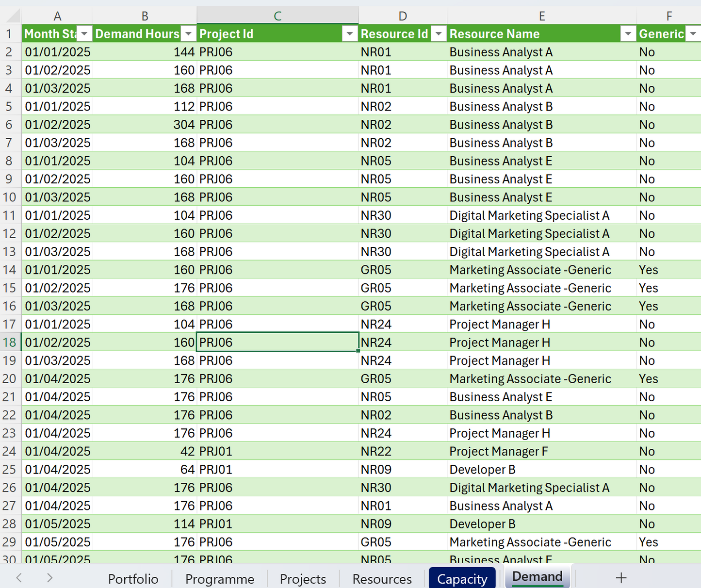Screen dimensions: 701x588
Task: Open the Resources sheet tab
Action: [x=382, y=578]
